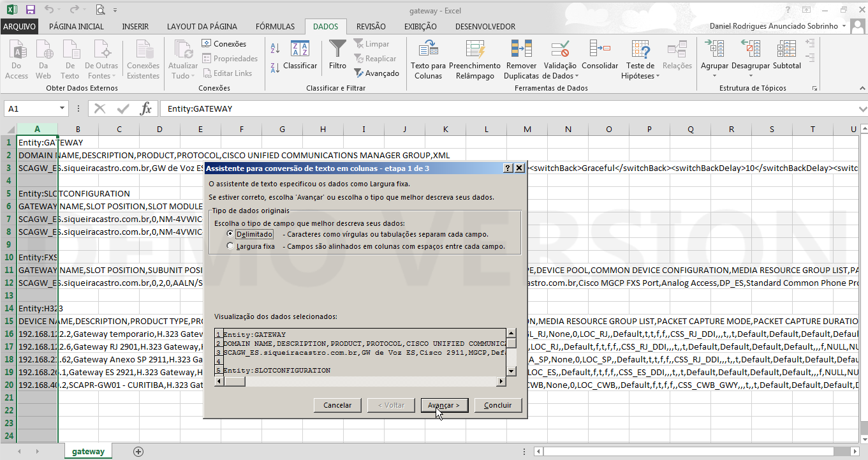The height and width of the screenshot is (460, 868).
Task: Click the print preview icon in the quick access toolbar
Action: [x=99, y=10]
